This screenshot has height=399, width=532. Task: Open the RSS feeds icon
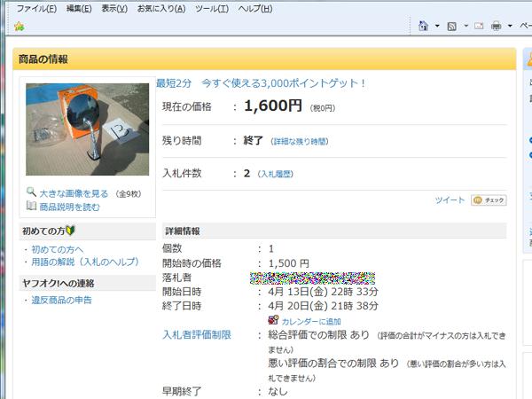click(452, 26)
